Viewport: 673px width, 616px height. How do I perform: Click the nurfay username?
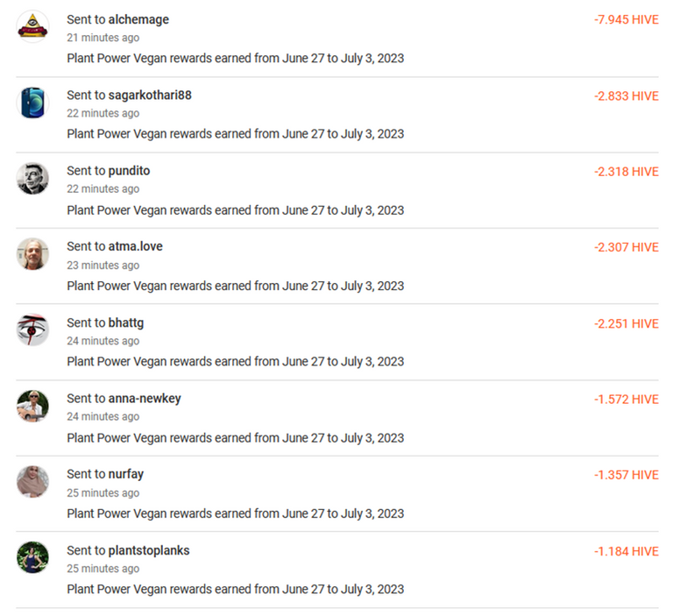[126, 474]
